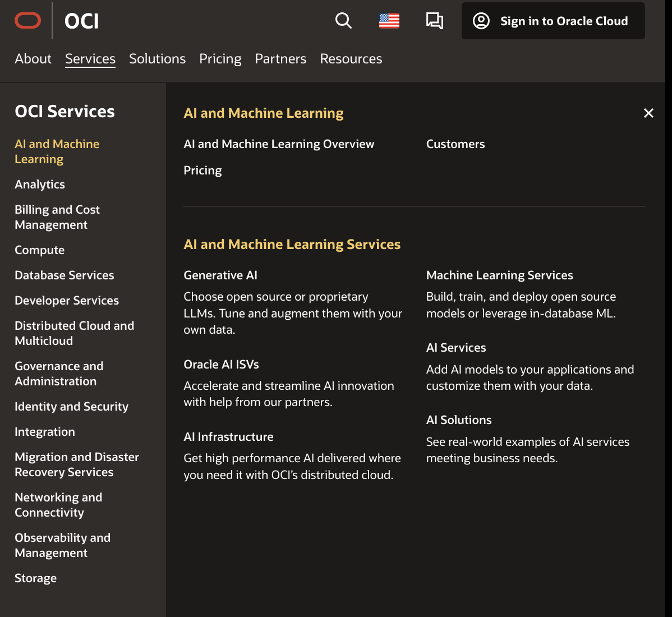This screenshot has height=617, width=672.
Task: Select Migration and Disaster Recovery Services
Action: click(x=77, y=464)
